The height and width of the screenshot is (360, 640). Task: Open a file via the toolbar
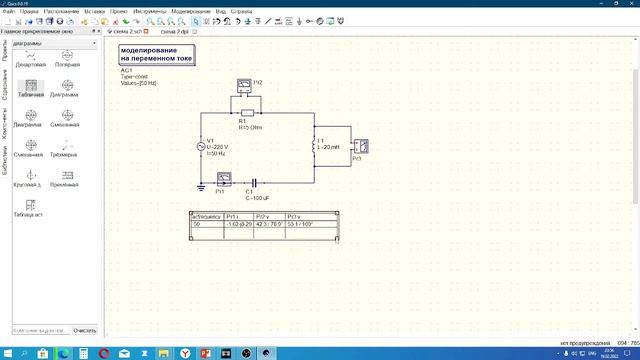click(29, 21)
